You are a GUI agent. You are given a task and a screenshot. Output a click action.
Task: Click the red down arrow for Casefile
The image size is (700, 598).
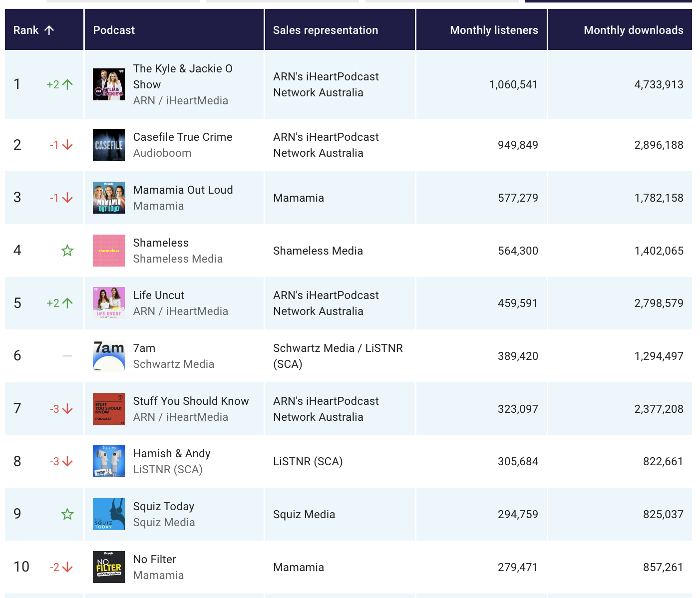[x=67, y=145]
